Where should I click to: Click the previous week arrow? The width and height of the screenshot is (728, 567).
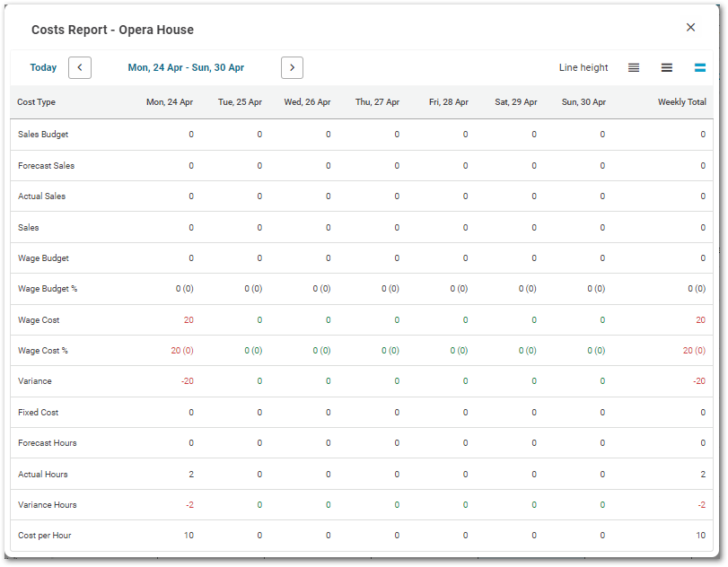coord(79,67)
